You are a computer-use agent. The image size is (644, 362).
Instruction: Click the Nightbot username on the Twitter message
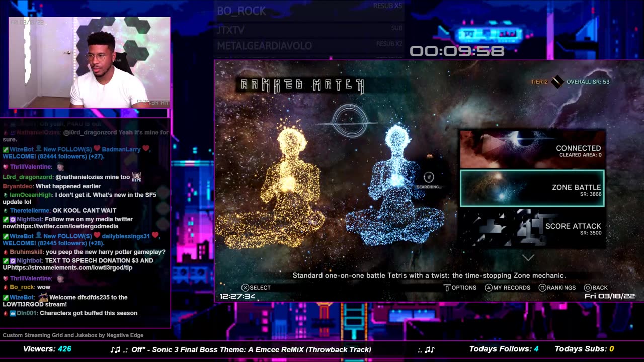30,219
